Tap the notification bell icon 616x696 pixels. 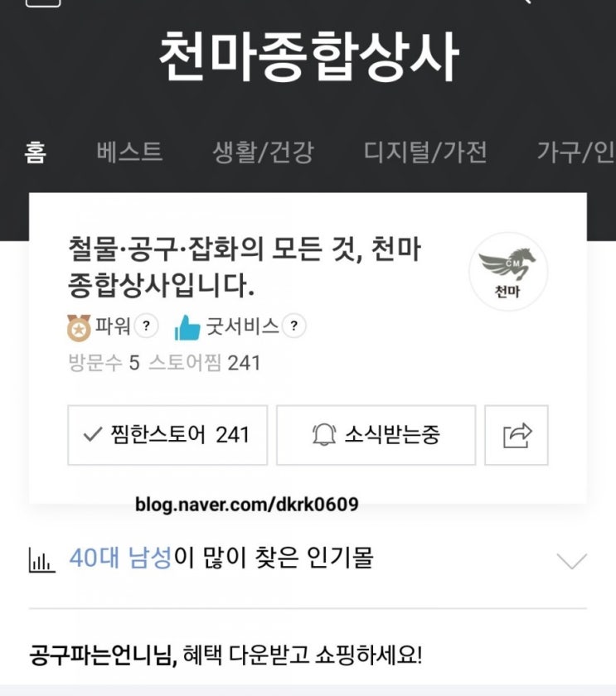[324, 434]
